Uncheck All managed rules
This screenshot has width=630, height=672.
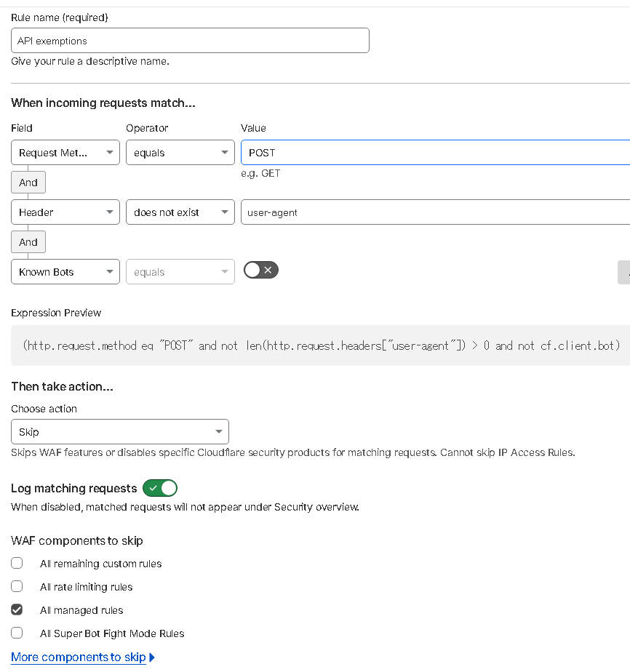(17, 609)
